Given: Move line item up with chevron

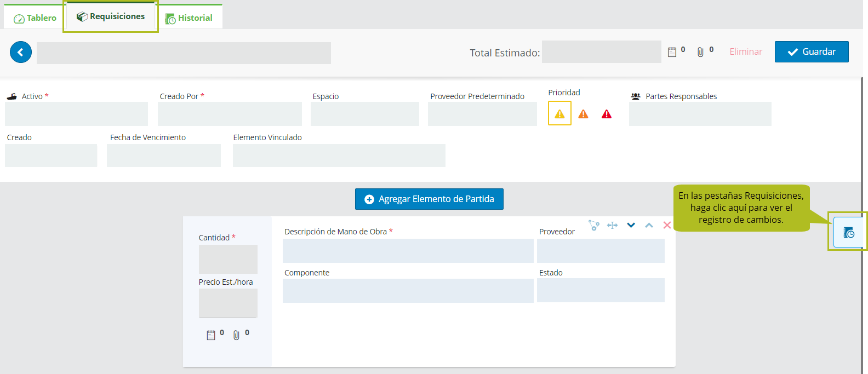Looking at the screenshot, I should pyautogui.click(x=649, y=225).
